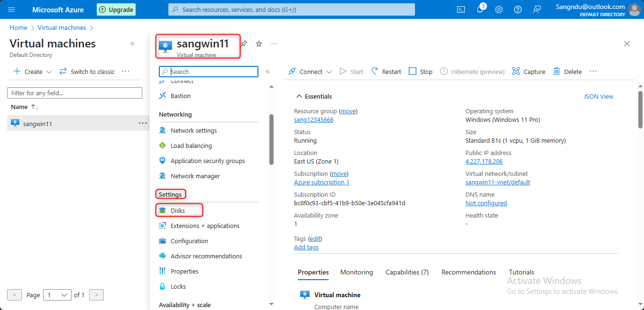Click Switch to classic
644x310 pixels.
[x=87, y=72]
